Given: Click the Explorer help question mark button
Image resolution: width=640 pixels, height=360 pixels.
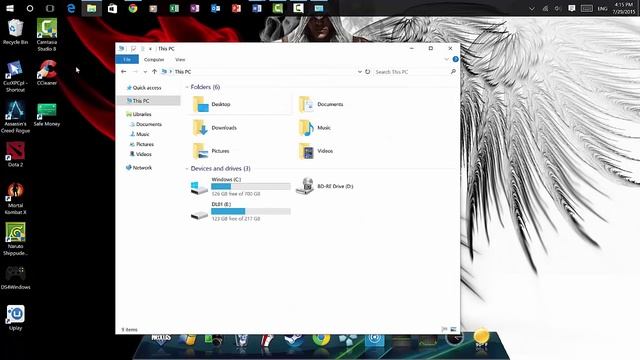Looking at the screenshot, I should pos(456,59).
